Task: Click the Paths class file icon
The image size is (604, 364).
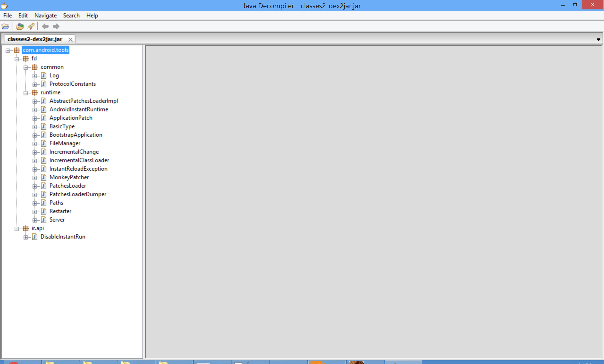Action: (x=44, y=203)
